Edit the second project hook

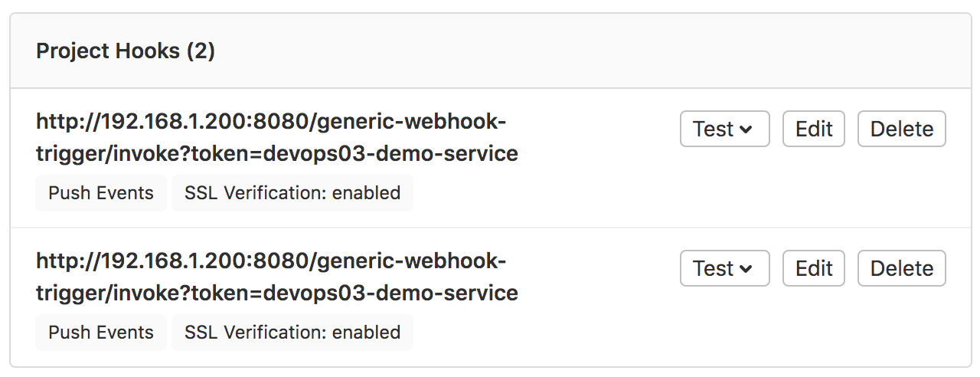click(x=813, y=268)
